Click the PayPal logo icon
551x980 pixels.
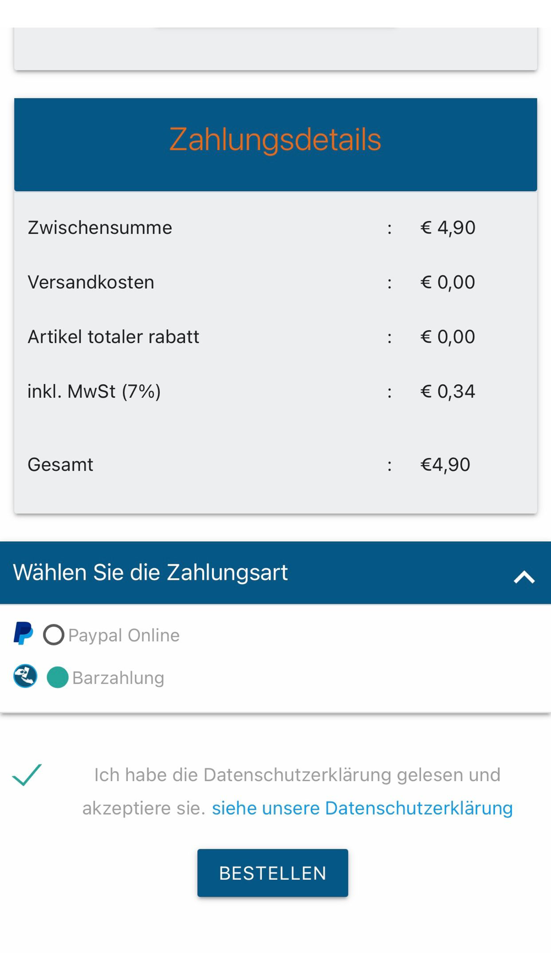pos(23,633)
